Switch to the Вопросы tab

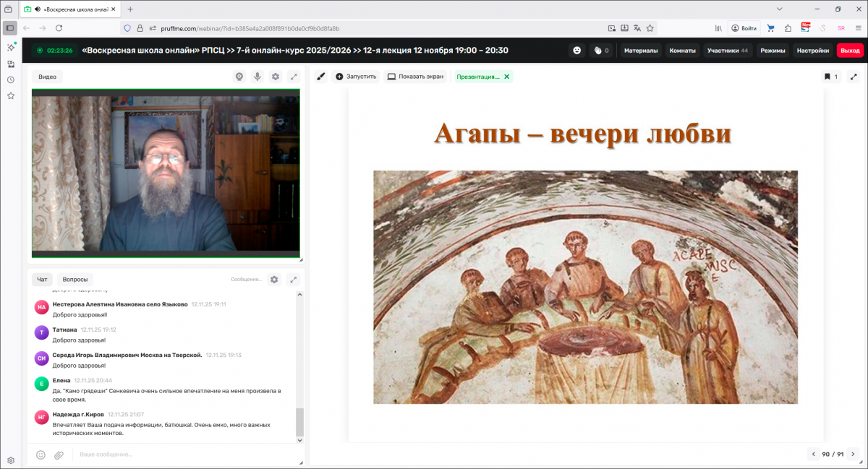tap(75, 279)
